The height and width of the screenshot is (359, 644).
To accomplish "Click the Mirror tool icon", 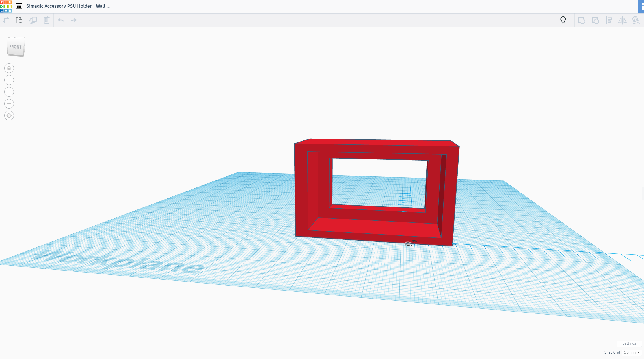I will (622, 20).
